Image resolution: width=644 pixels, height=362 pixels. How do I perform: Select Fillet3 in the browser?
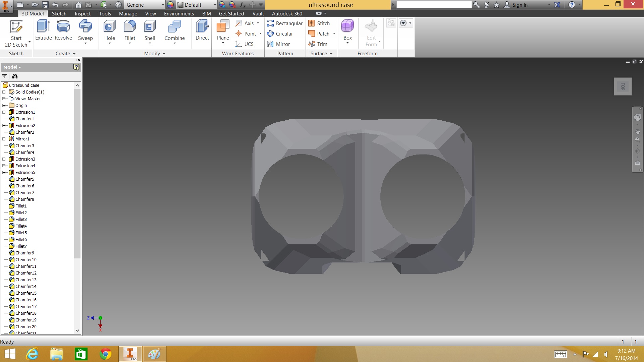click(21, 219)
